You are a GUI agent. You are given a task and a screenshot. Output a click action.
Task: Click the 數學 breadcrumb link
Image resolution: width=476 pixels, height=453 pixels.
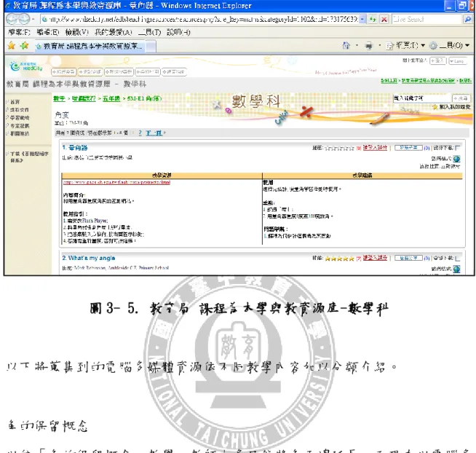pyautogui.click(x=59, y=98)
